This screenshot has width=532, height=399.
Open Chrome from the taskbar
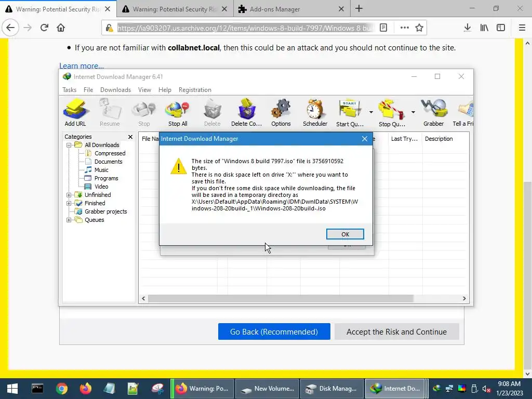pos(62,389)
